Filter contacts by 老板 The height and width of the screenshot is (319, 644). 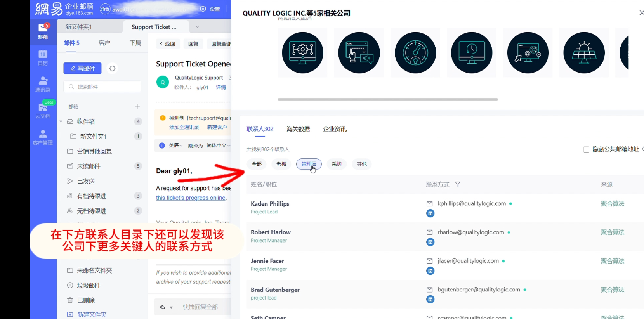(x=281, y=164)
